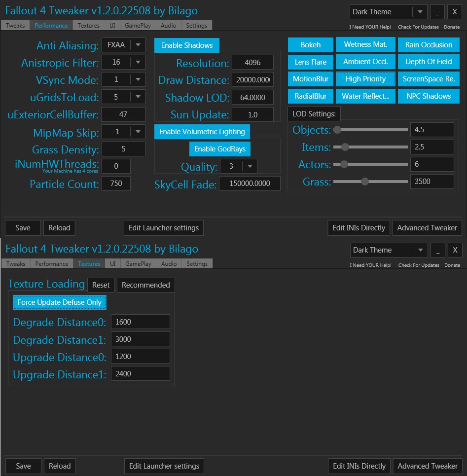Click the Draw Distance input field
Screen dimensions: 467x476
pyautogui.click(x=252, y=80)
